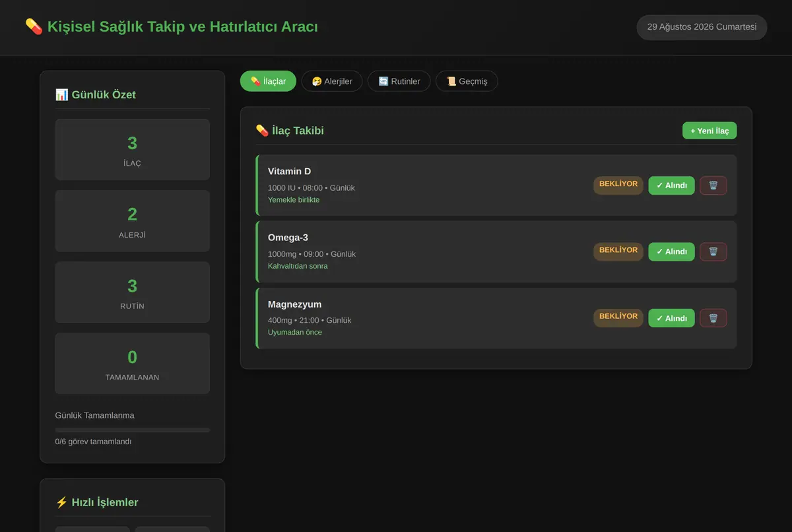Click the ALERJİ summary card
792x532 pixels.
[x=133, y=221]
